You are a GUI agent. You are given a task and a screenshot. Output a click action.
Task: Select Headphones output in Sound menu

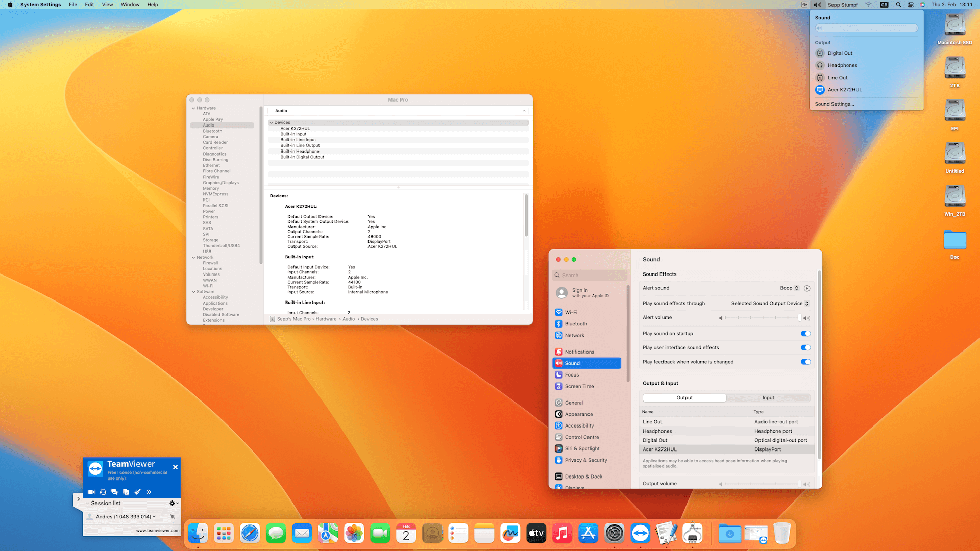tap(842, 65)
